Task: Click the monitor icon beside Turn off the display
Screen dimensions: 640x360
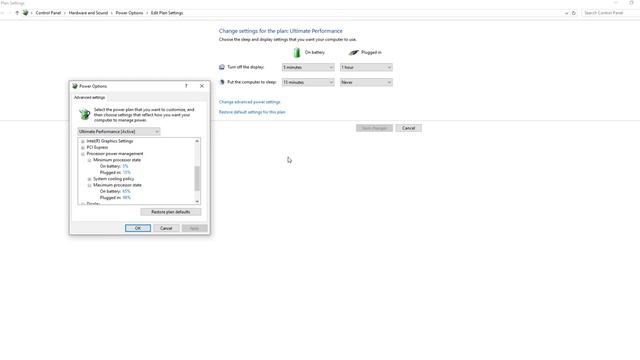Action: click(222, 67)
